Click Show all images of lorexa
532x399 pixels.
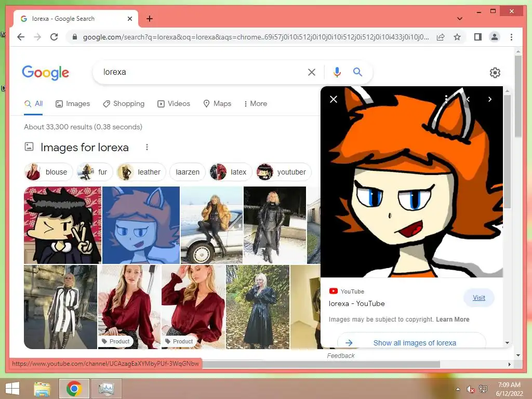point(411,343)
